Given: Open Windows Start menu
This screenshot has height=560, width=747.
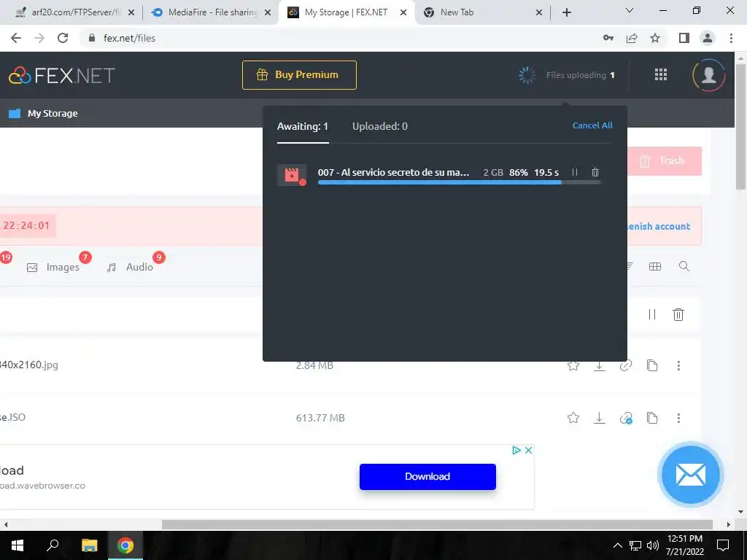Looking at the screenshot, I should point(18,545).
